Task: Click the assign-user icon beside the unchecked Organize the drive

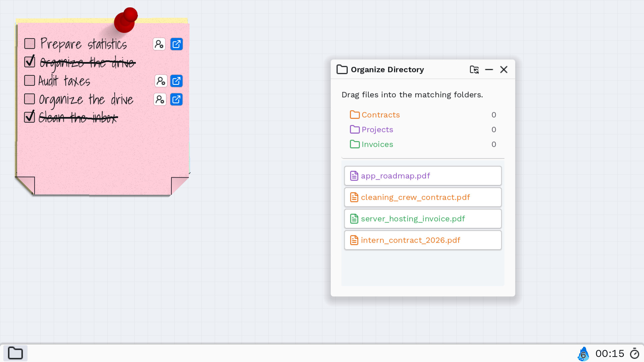Action: click(x=160, y=99)
